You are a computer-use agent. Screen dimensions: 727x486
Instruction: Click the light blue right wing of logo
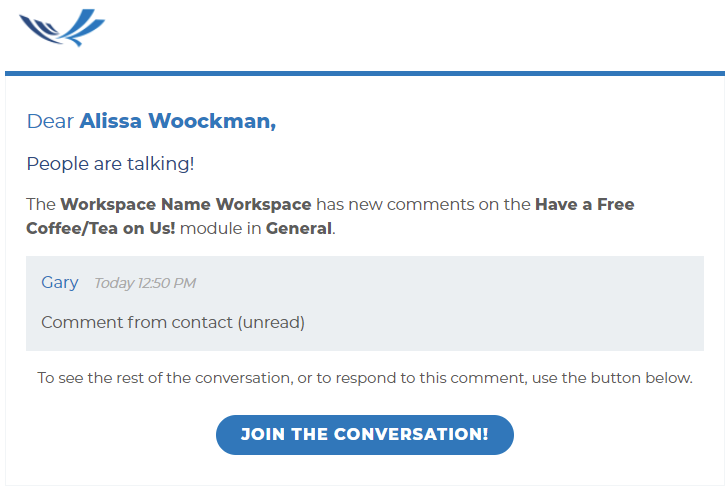coord(84,27)
